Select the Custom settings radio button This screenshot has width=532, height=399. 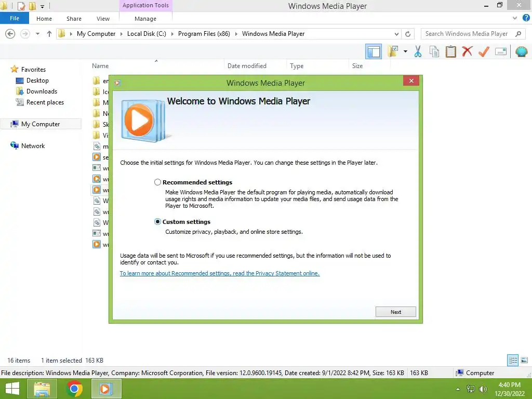pos(157,221)
